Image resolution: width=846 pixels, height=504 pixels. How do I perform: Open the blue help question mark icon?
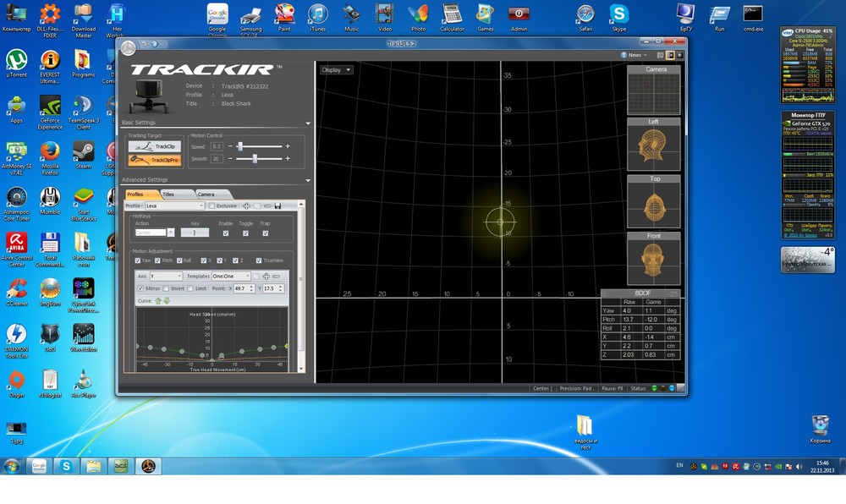click(154, 44)
